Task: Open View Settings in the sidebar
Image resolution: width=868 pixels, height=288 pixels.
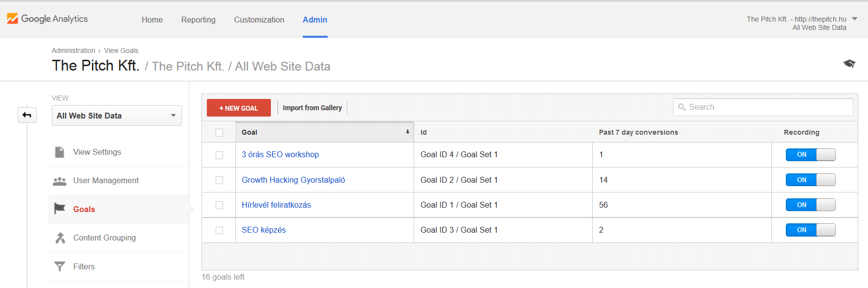Action: pyautogui.click(x=97, y=152)
